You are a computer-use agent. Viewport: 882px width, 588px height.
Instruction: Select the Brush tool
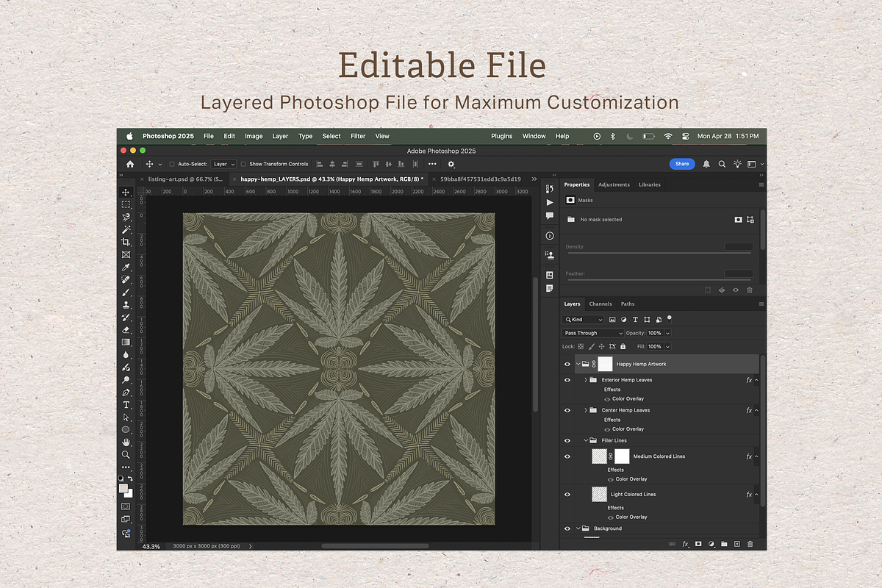click(126, 293)
